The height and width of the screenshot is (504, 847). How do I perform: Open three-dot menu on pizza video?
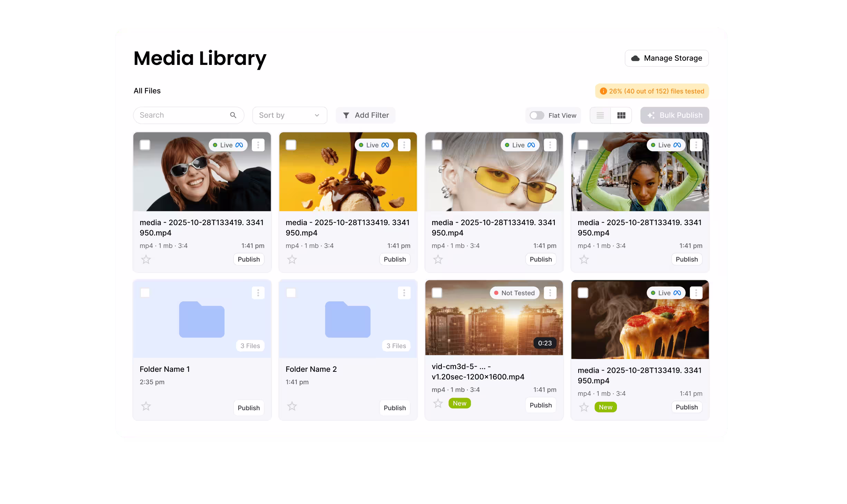coord(696,293)
